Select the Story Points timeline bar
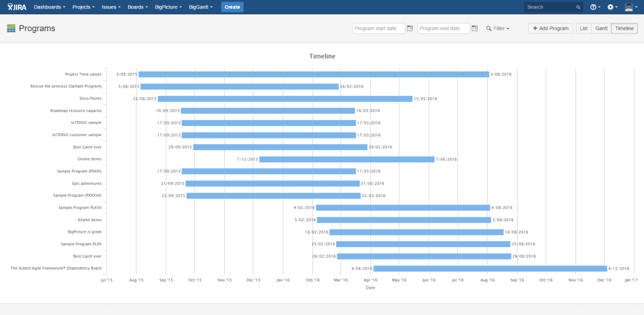 coord(285,99)
